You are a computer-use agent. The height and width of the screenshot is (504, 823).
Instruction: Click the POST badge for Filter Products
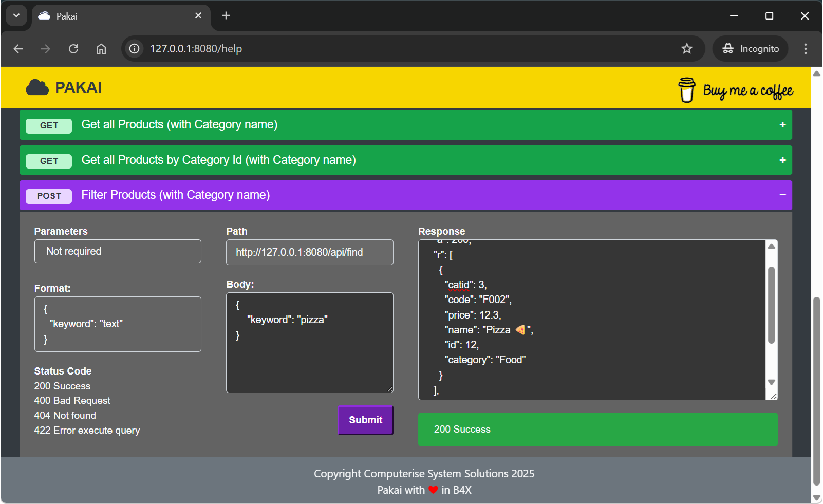pos(49,196)
